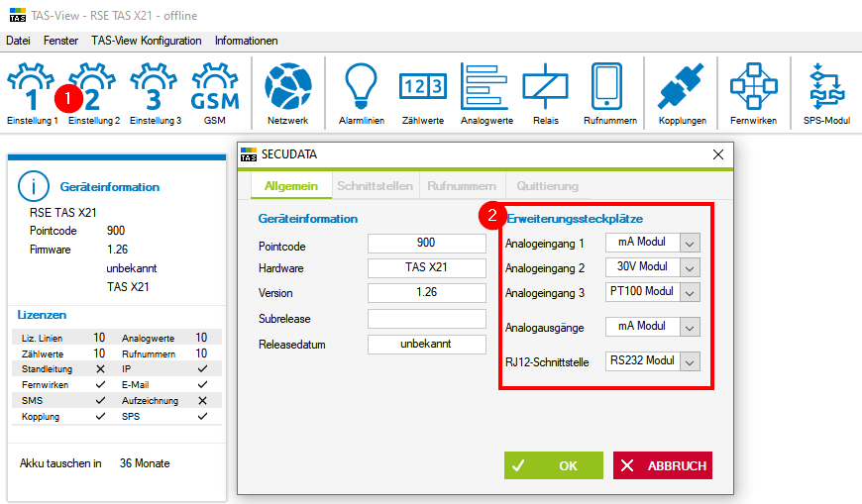Click the Pointcode field showing 900
Screen dimensions: 862x504
pos(427,243)
